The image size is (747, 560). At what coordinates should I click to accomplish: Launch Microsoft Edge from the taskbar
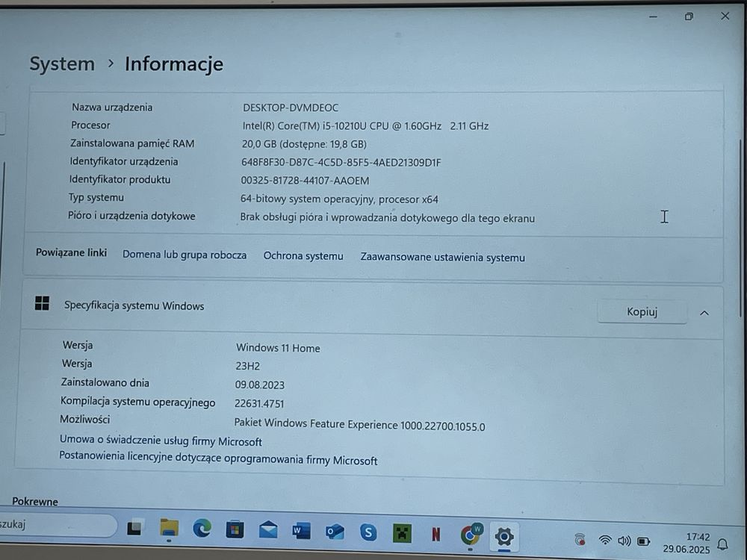[202, 529]
